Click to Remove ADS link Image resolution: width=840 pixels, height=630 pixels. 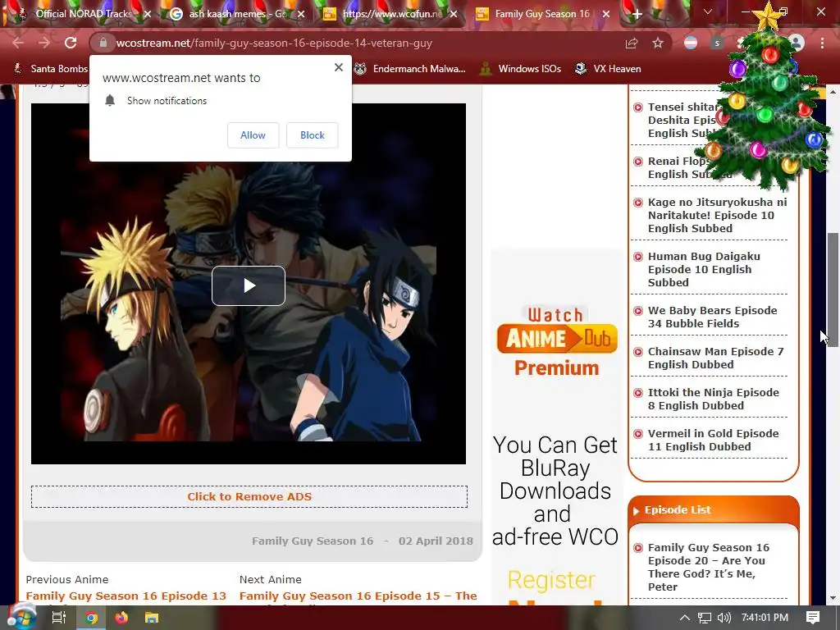point(249,496)
